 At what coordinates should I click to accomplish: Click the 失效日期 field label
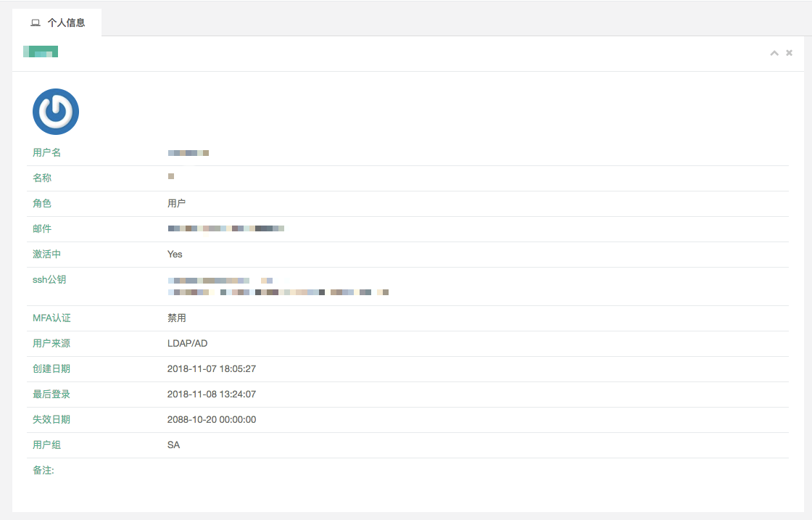click(51, 419)
